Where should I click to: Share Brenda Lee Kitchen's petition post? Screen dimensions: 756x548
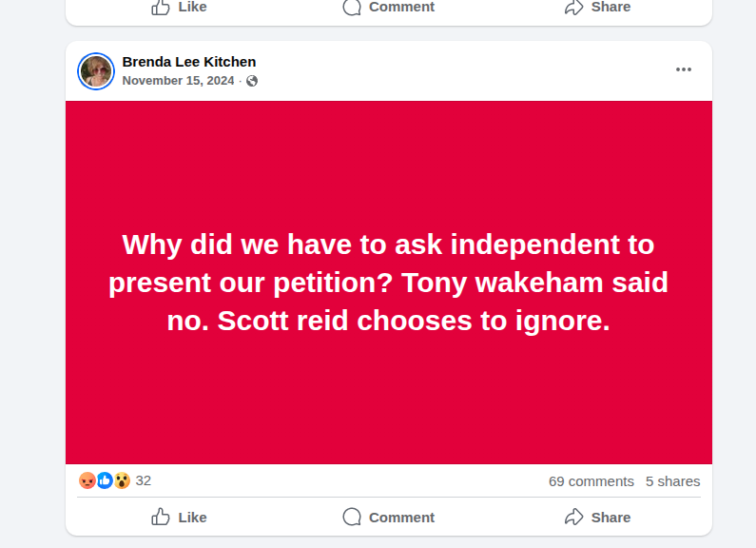[x=597, y=517]
